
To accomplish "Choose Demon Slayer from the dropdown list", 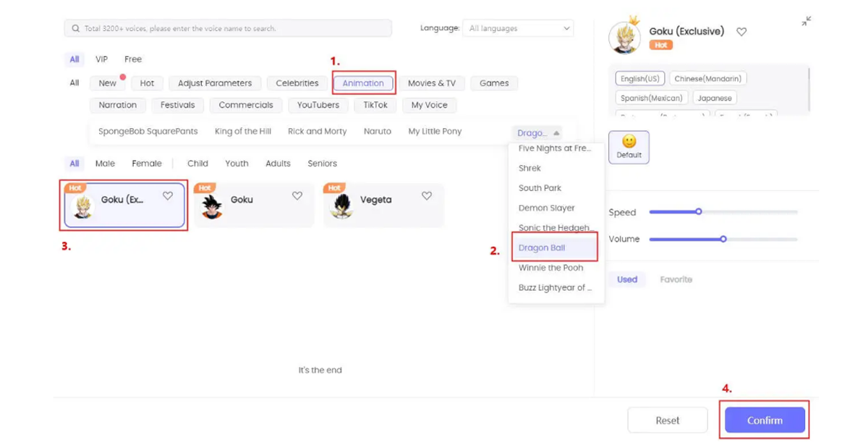I will [546, 208].
